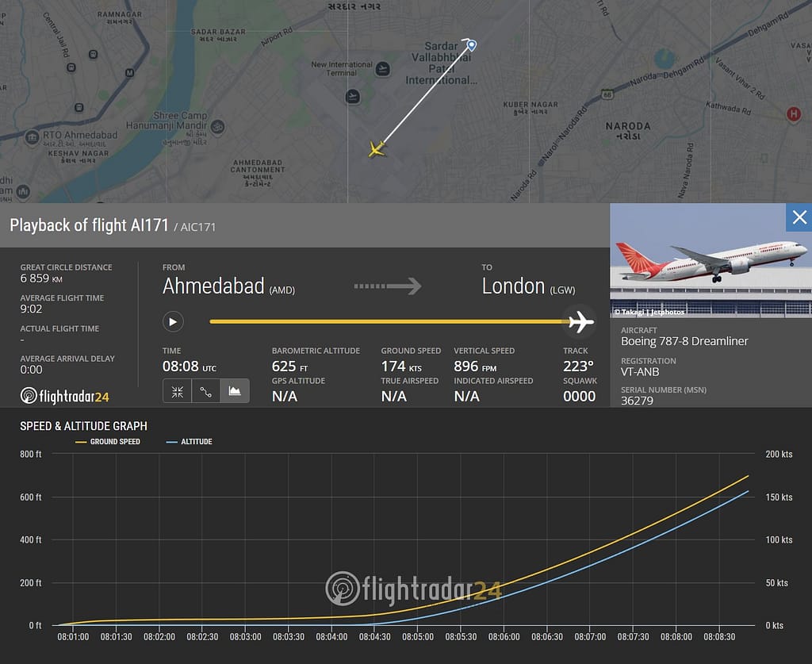The height and width of the screenshot is (664, 812).
Task: Click the yellow playback progress bar midpoint
Action: tap(389, 321)
